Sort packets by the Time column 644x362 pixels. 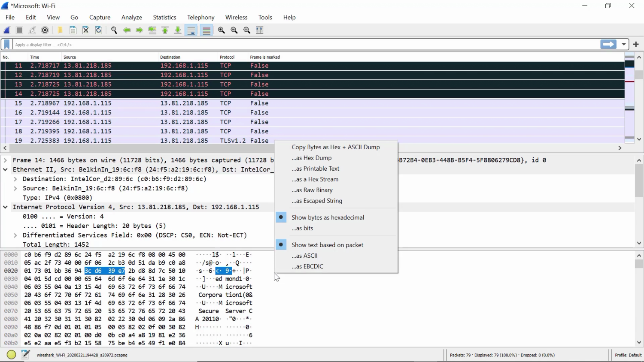pos(45,57)
